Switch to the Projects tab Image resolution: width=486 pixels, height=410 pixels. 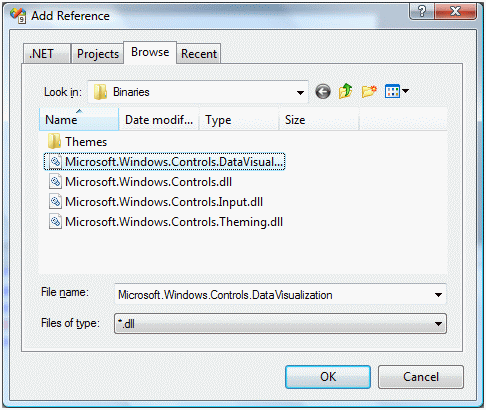pyautogui.click(x=98, y=54)
